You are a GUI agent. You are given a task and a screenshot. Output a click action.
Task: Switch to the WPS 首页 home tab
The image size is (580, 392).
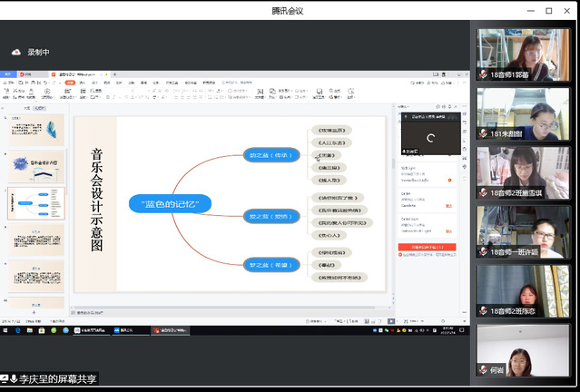click(x=8, y=73)
